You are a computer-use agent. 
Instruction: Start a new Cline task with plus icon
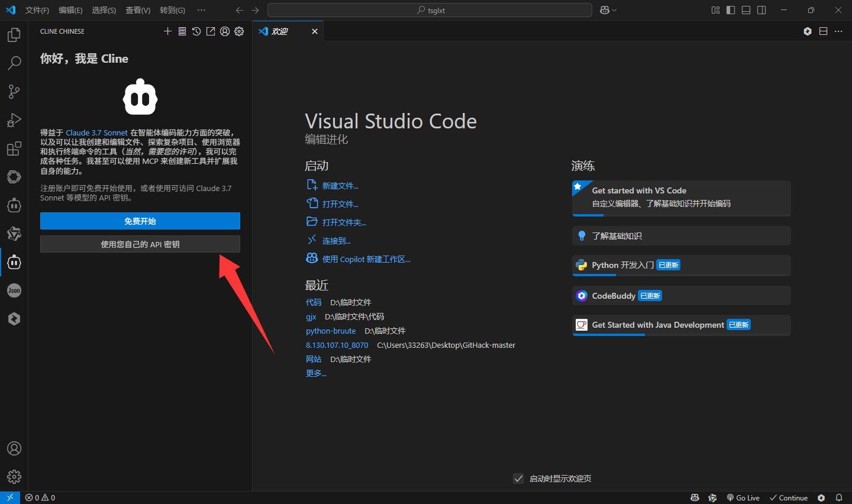167,31
